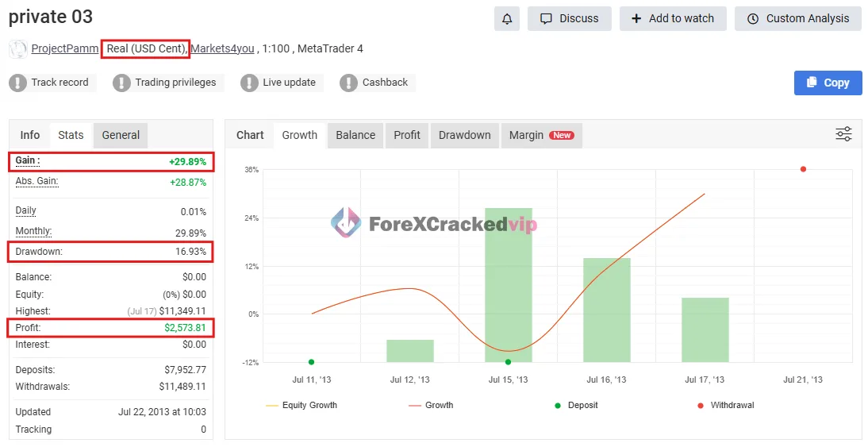This screenshot has height=447, width=868.
Task: Click the ForexCracked watermark logo
Action: (346, 223)
